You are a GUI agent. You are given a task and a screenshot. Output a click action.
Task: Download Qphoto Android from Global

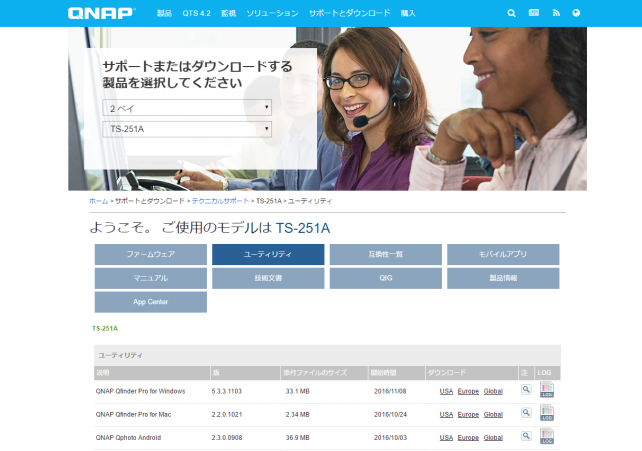[493, 438]
